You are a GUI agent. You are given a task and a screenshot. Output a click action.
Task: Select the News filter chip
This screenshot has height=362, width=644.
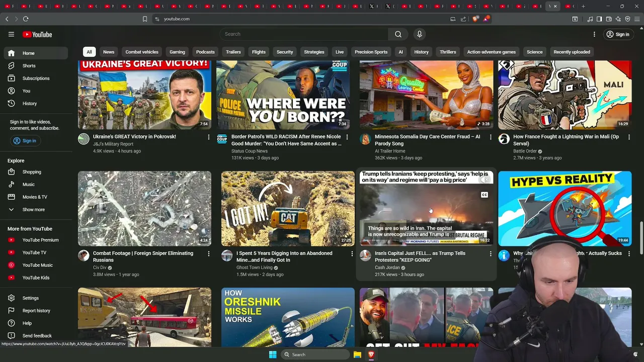click(109, 52)
